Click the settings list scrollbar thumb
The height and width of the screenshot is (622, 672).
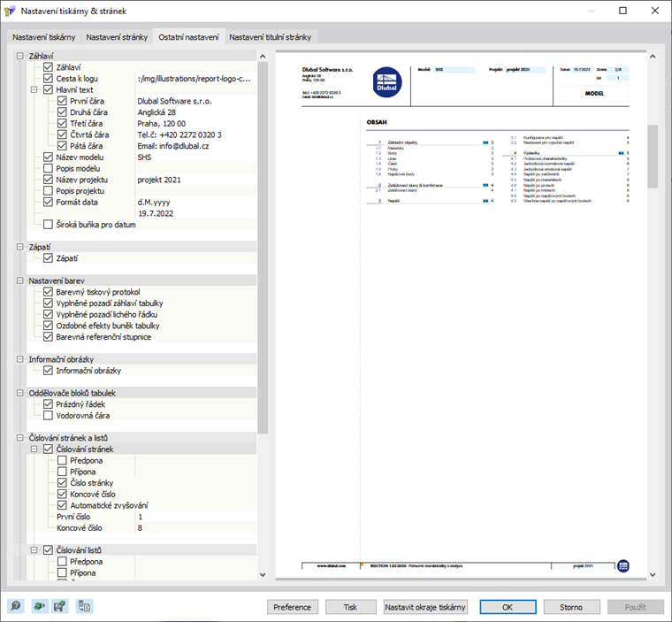[x=263, y=248]
